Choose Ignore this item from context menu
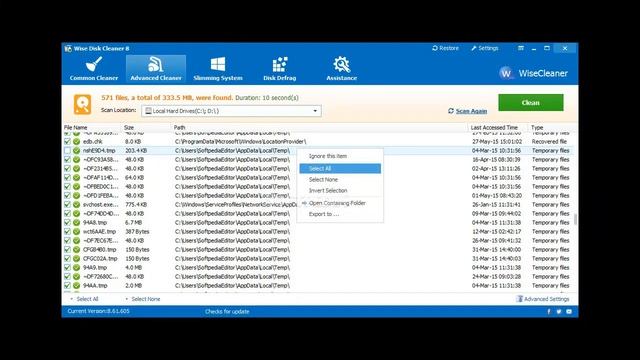Image resolution: width=640 pixels, height=360 pixels. click(340, 156)
